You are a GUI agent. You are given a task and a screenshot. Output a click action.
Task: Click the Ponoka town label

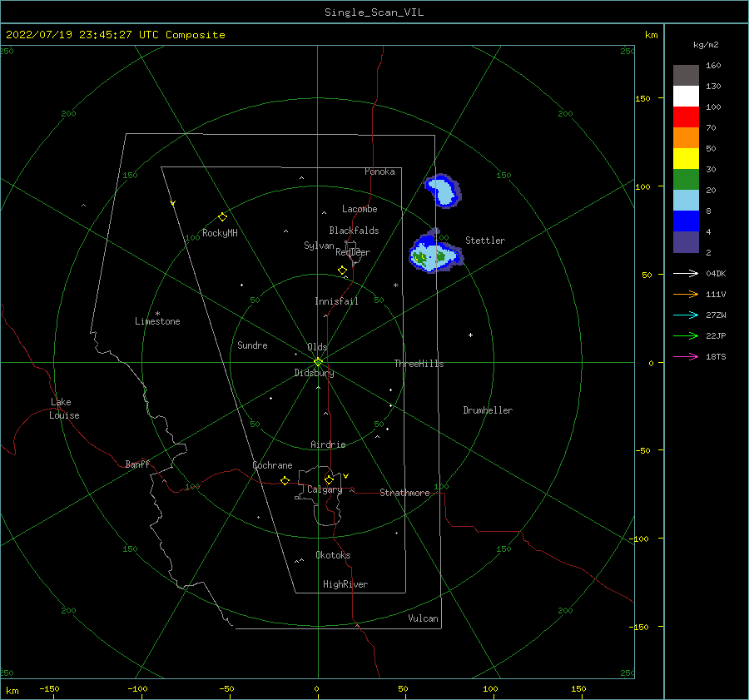point(379,171)
